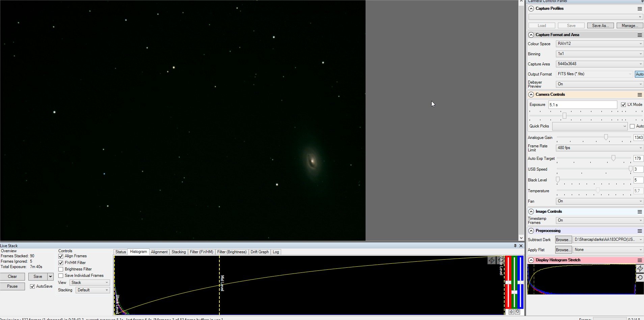
Task: Open the Subtract Dark file path dropdown
Action: coord(608,240)
